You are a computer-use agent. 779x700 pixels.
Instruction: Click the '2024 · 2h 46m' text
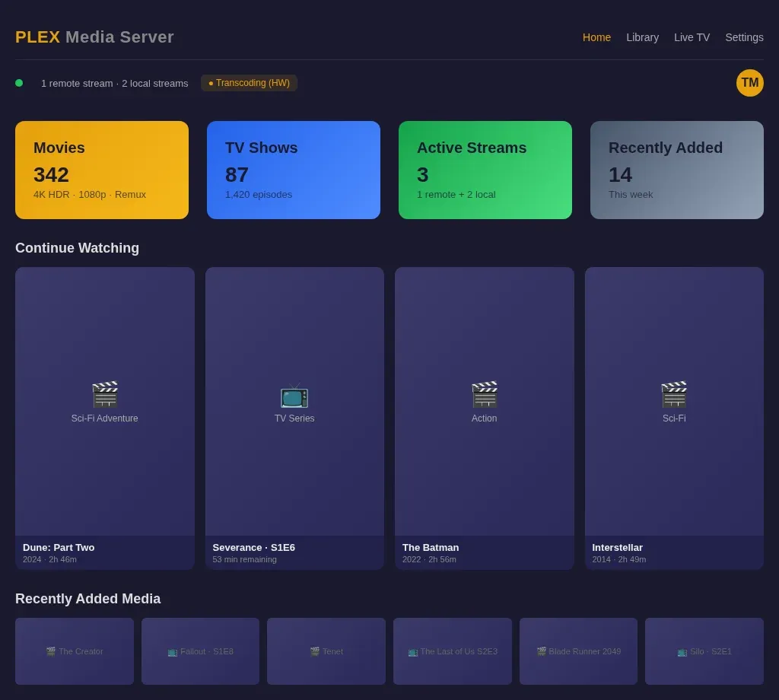tap(49, 559)
